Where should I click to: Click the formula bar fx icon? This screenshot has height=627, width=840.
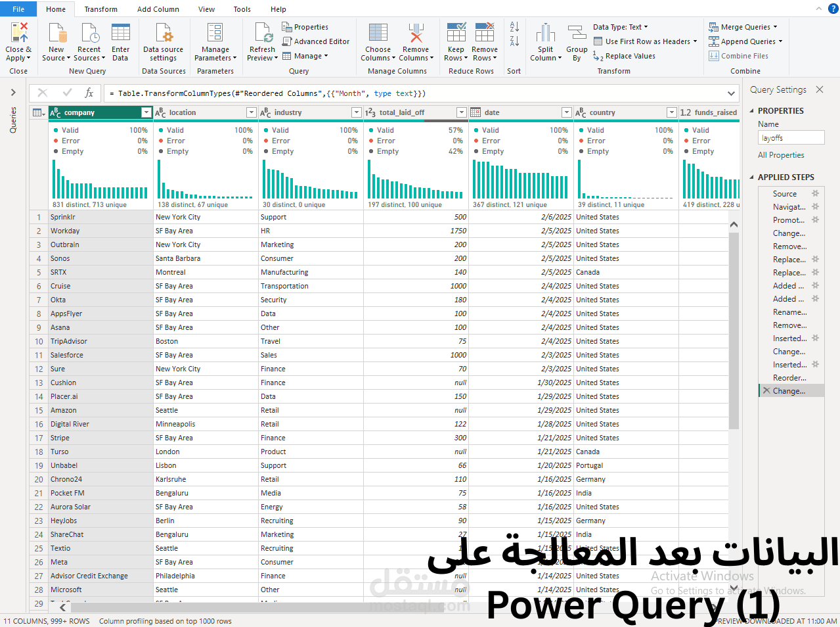tap(89, 93)
